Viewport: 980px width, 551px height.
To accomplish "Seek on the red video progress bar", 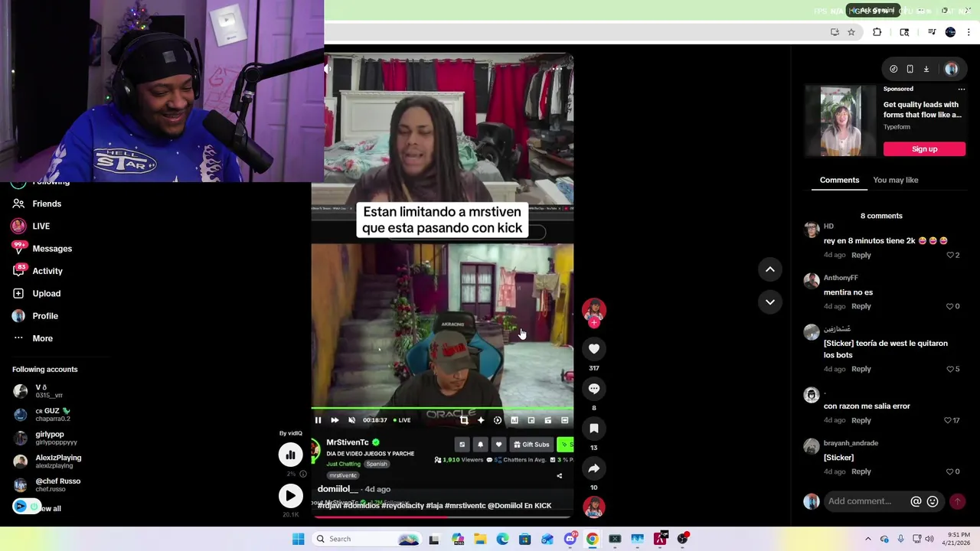I will click(x=442, y=517).
